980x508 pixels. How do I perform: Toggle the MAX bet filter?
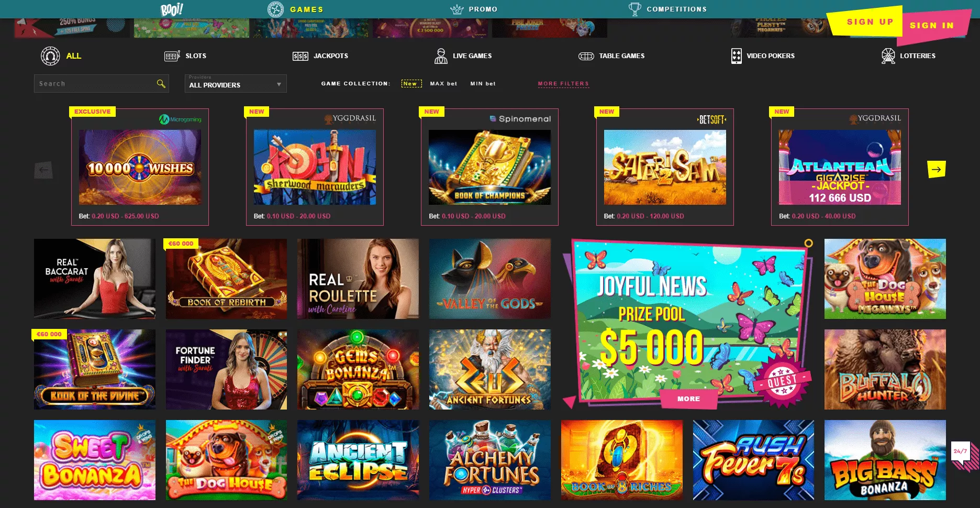pos(443,83)
